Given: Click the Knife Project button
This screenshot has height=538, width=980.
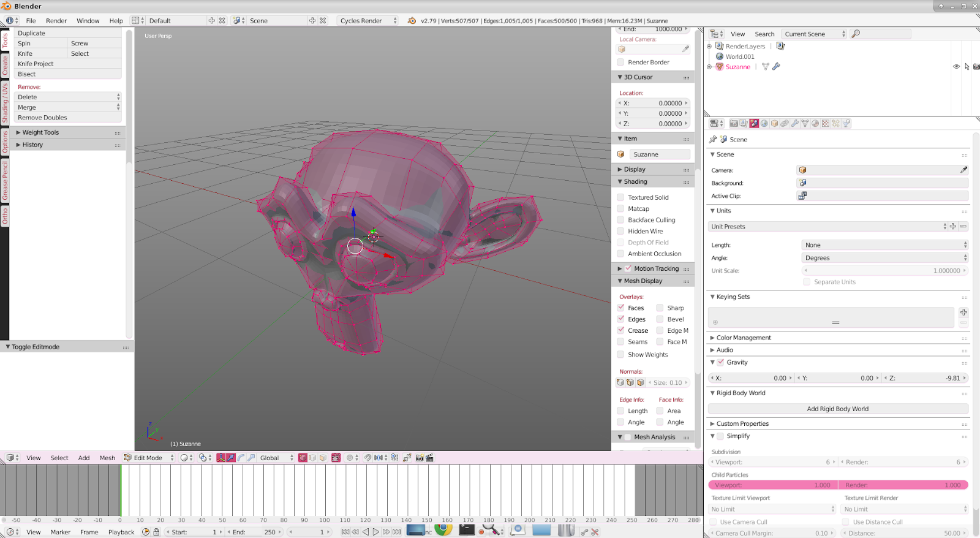Looking at the screenshot, I should pyautogui.click(x=69, y=64).
